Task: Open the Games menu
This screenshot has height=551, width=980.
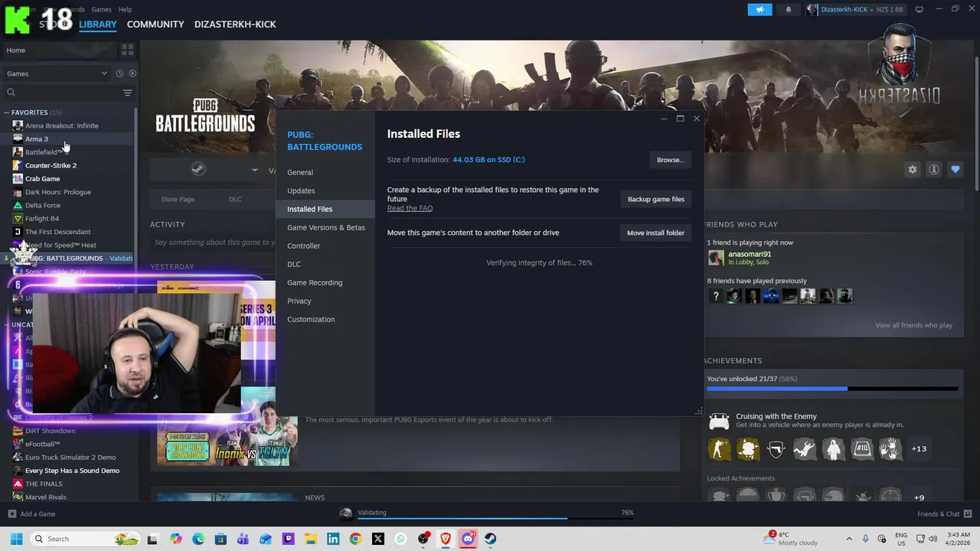Action: pyautogui.click(x=101, y=9)
